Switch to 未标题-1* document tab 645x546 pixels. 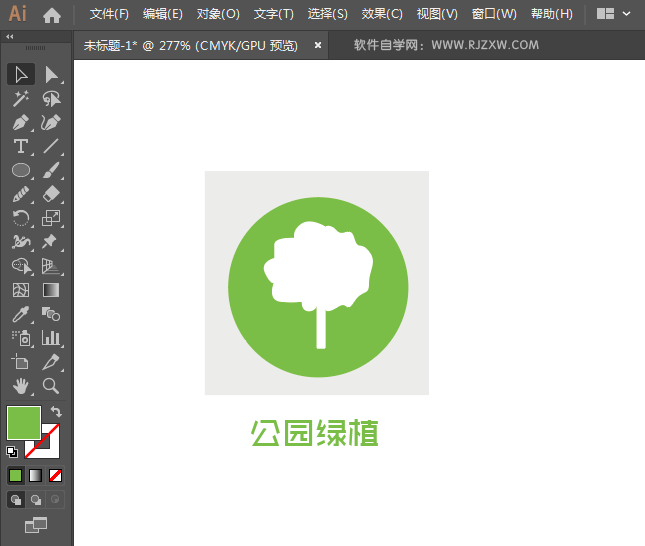coord(190,45)
